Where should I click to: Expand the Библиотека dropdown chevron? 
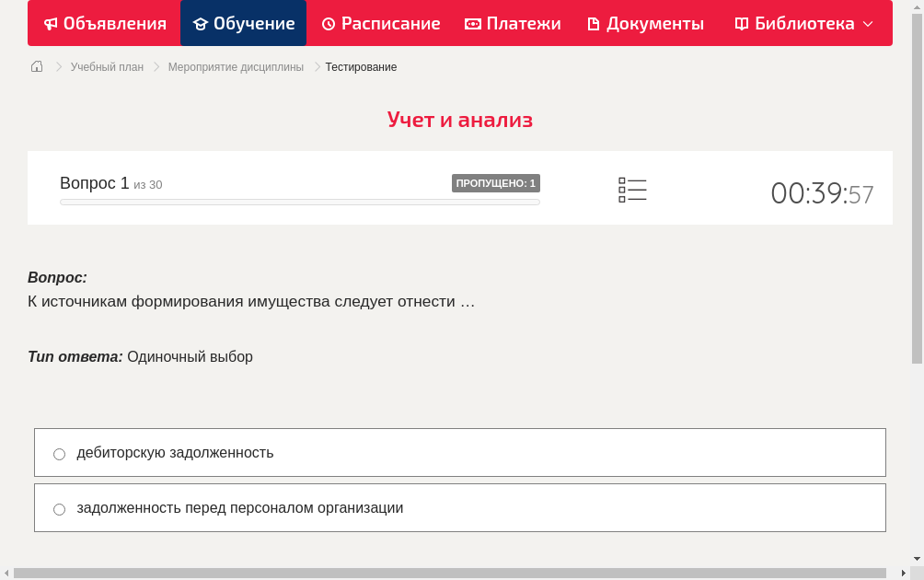(868, 24)
